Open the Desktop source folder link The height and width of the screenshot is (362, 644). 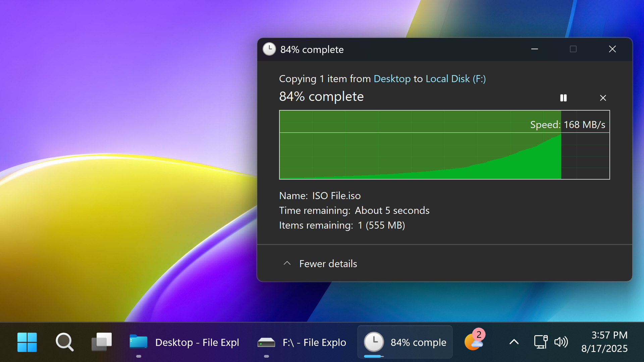[392, 79]
